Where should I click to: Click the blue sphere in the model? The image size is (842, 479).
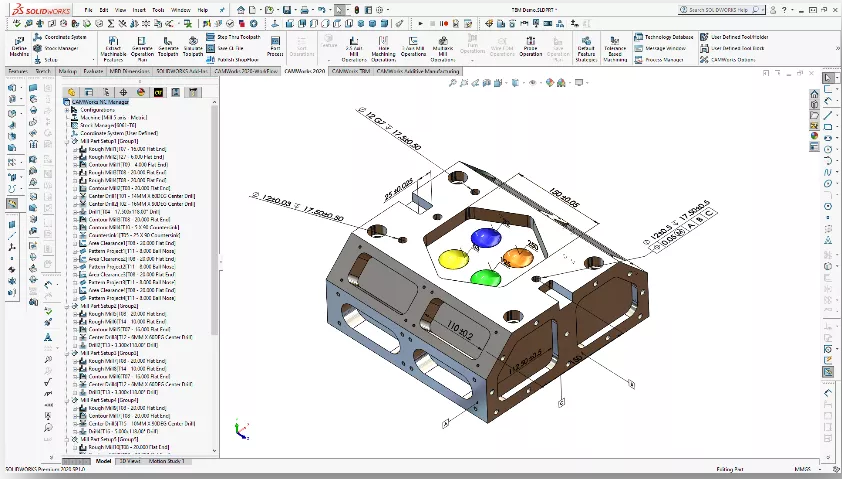click(x=486, y=238)
